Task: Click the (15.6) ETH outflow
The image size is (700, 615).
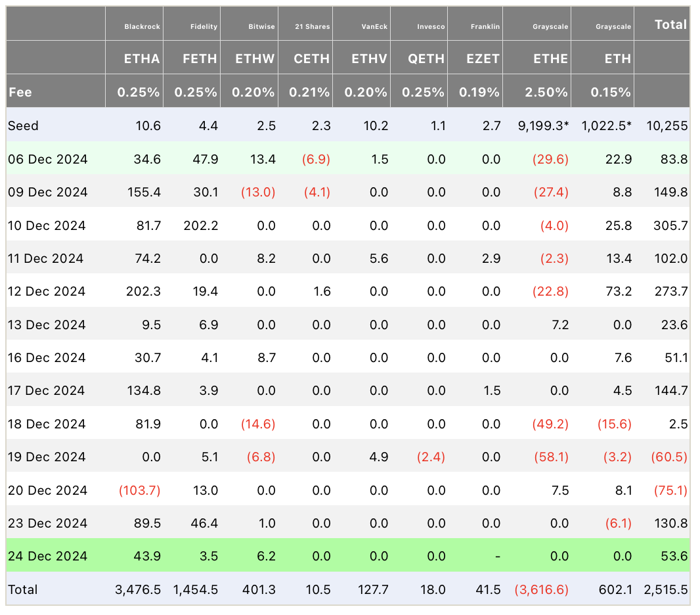Action: pyautogui.click(x=614, y=424)
